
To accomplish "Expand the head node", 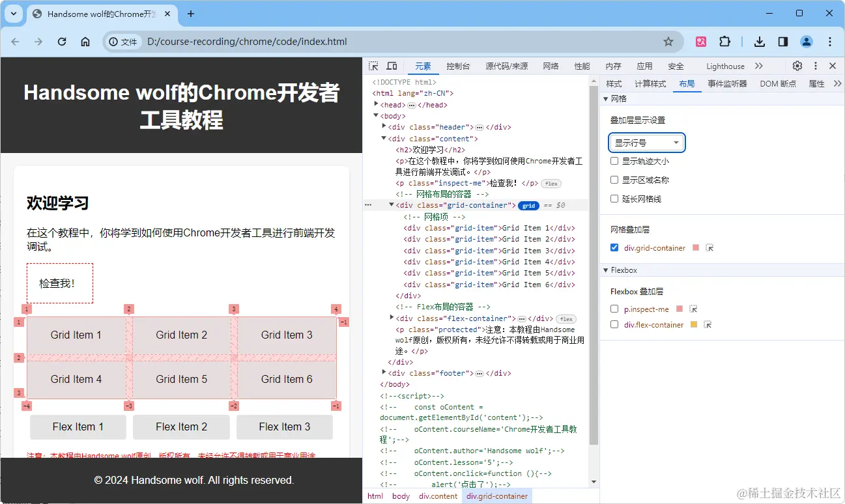I will click(377, 104).
